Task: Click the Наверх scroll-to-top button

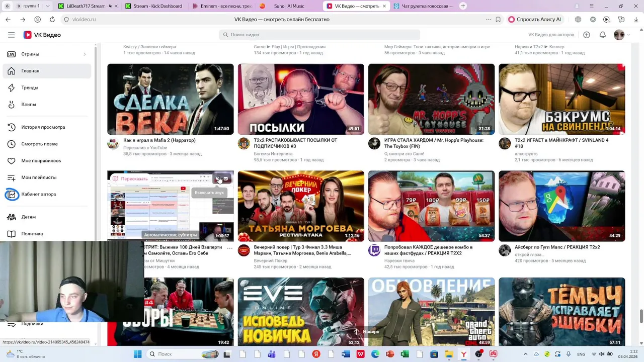Action: 367,332
